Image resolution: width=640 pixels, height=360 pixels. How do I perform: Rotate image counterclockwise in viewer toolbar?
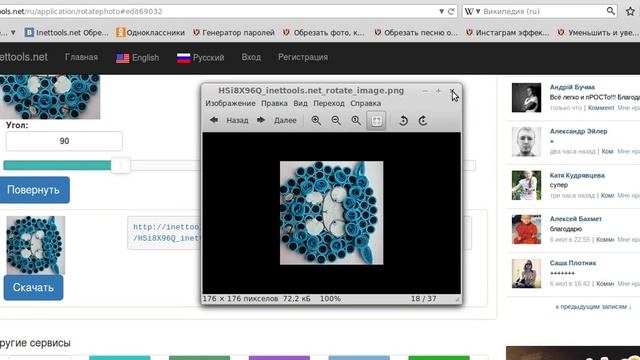click(x=403, y=120)
